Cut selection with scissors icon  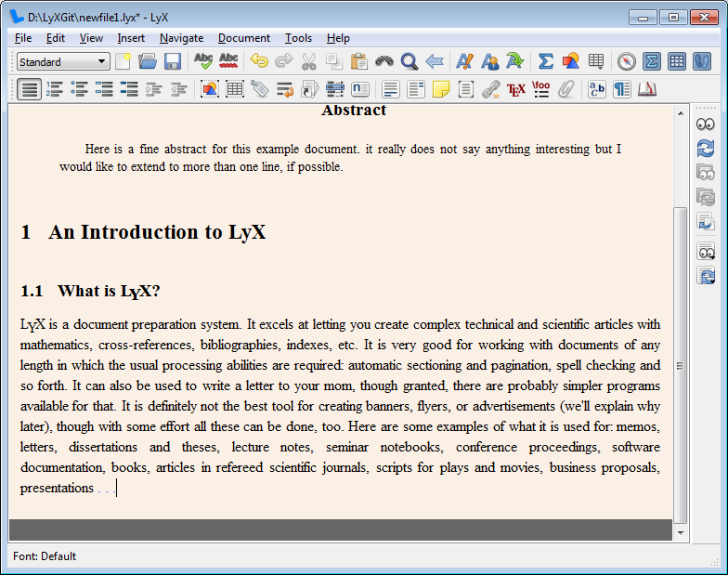[x=308, y=61]
